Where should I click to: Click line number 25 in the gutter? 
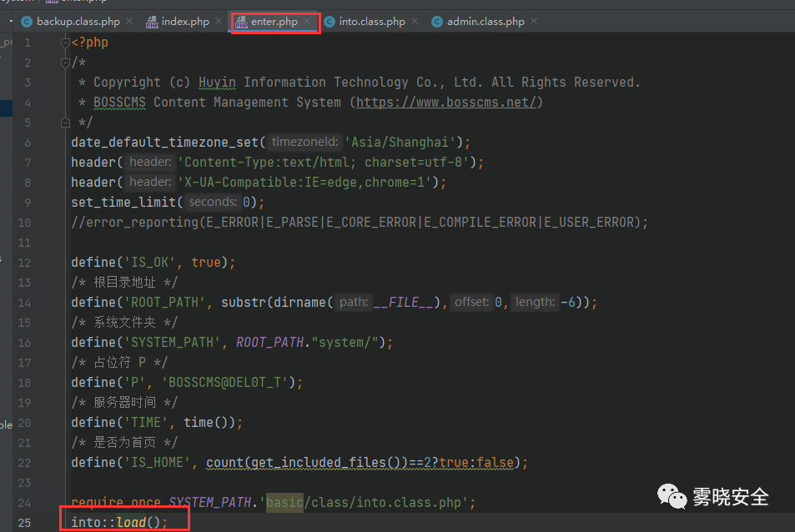[x=24, y=523]
